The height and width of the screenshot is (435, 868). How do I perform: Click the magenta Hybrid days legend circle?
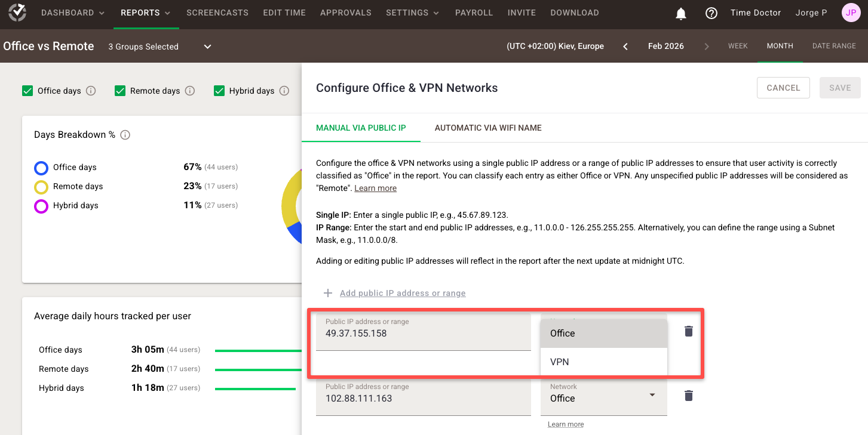pos(41,206)
